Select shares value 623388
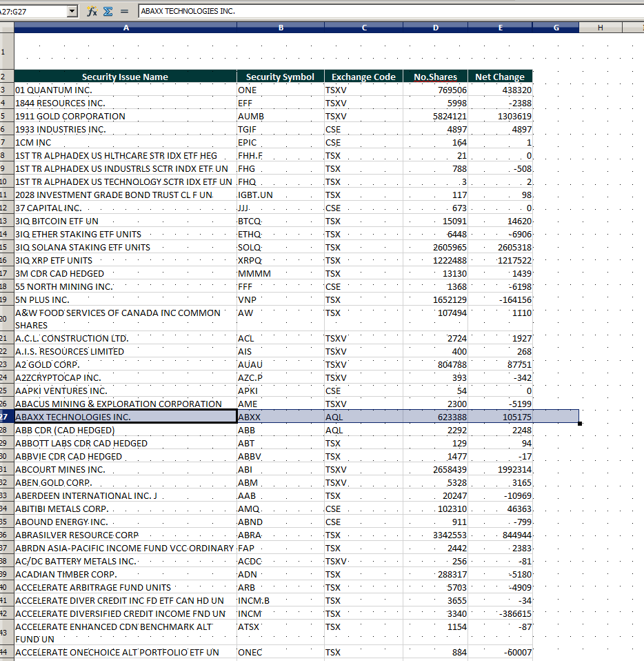Viewport: 644px width, 661px height. [436, 417]
